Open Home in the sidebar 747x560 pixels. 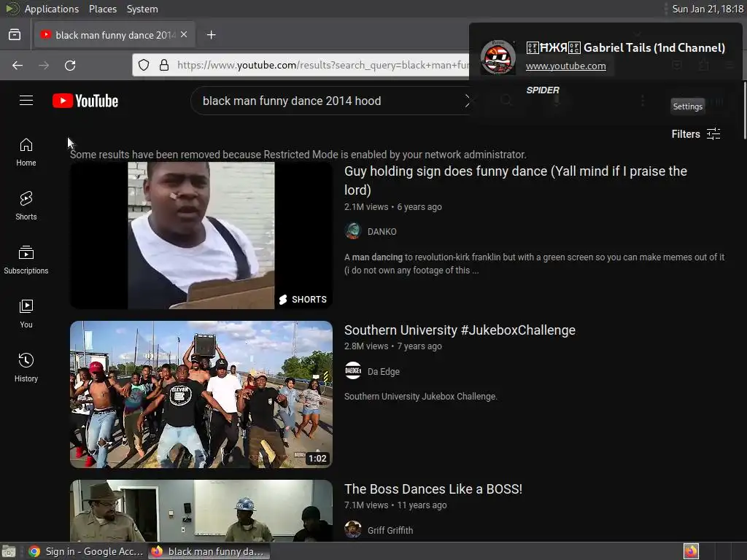point(26,152)
